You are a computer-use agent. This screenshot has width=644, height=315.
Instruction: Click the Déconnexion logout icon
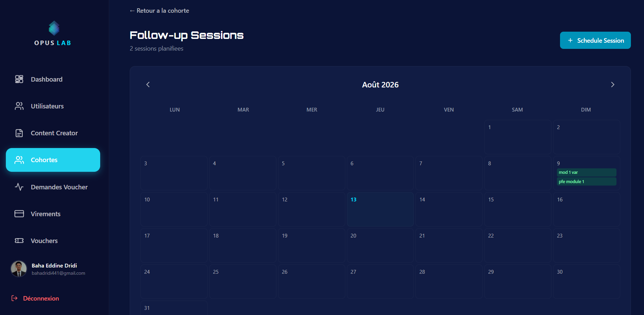pos(14,298)
